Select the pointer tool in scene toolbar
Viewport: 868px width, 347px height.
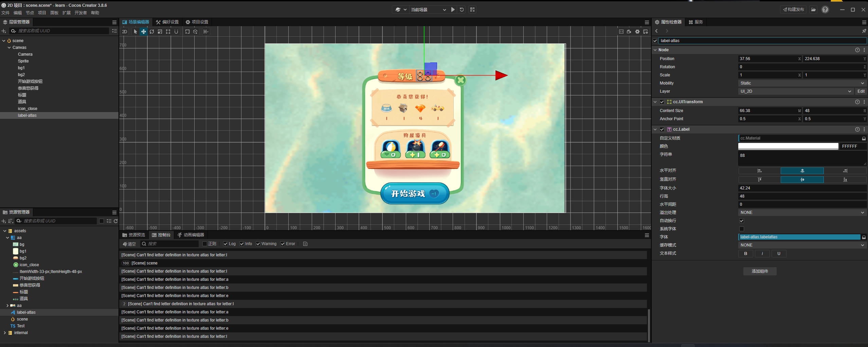tap(135, 32)
